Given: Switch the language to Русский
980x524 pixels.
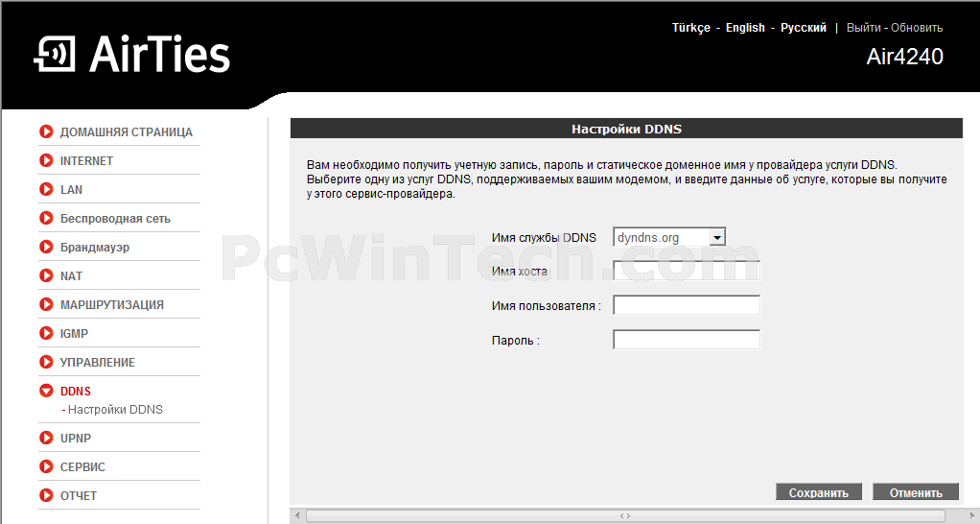Looking at the screenshot, I should click(x=804, y=28).
